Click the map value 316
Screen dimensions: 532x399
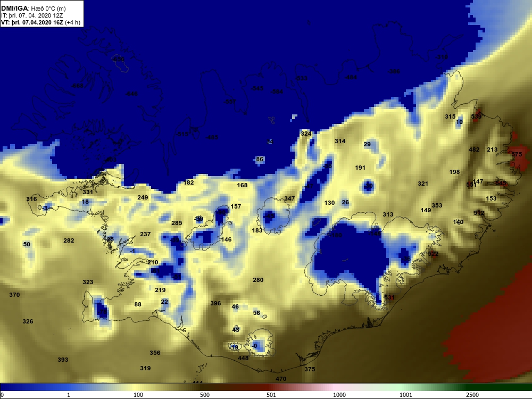31,199
